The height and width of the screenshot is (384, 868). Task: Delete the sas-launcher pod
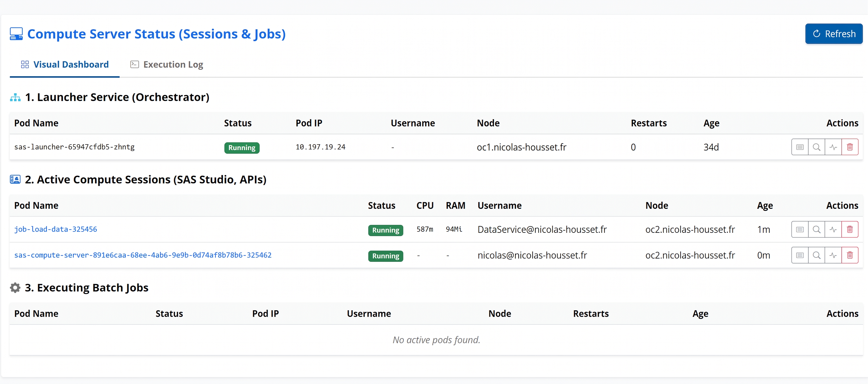(x=850, y=147)
